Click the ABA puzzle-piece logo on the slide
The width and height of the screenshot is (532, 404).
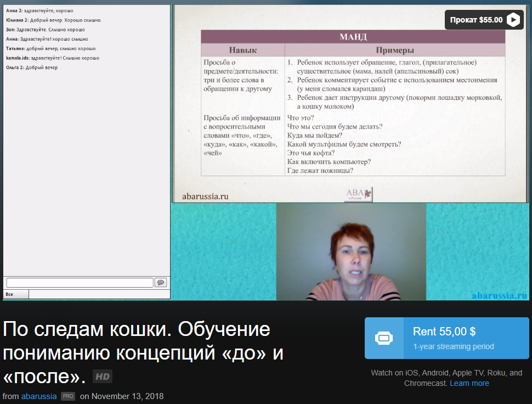(369, 194)
